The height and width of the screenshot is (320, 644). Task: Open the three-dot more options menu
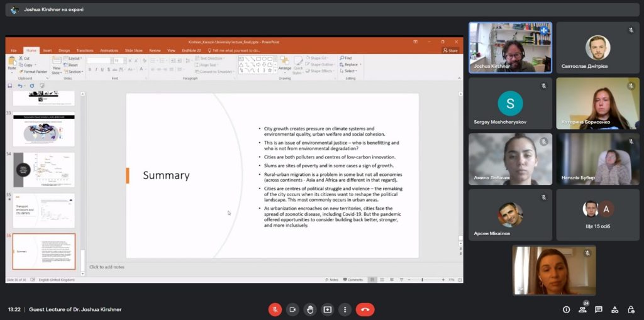[x=345, y=309]
